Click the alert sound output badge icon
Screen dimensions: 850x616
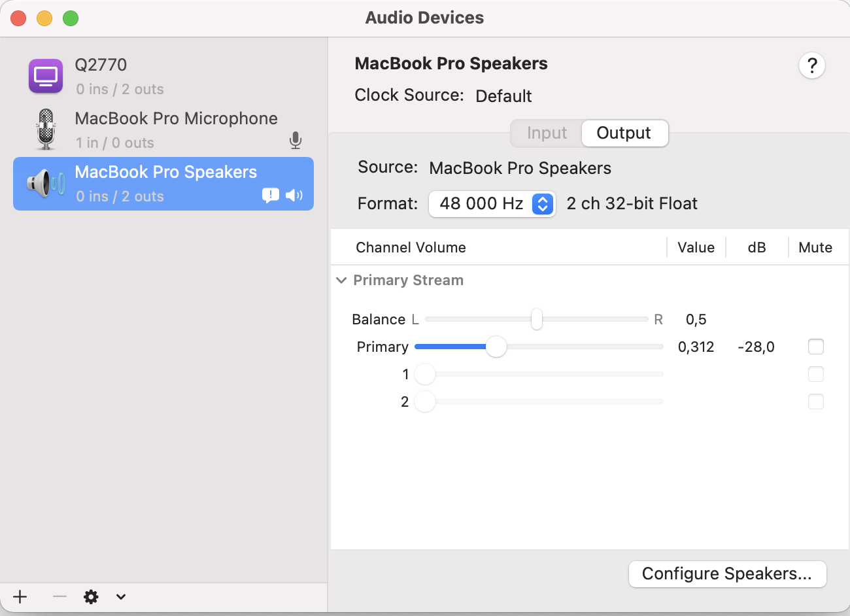coord(270,195)
